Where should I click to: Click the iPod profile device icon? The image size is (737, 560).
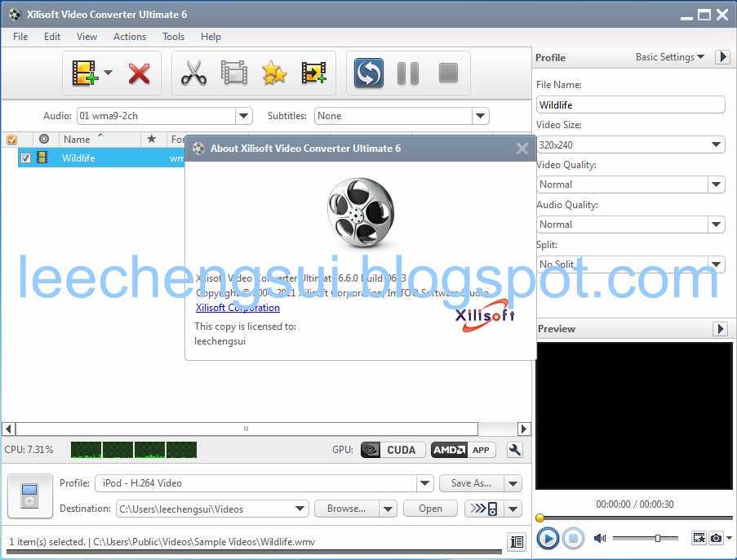click(x=30, y=496)
